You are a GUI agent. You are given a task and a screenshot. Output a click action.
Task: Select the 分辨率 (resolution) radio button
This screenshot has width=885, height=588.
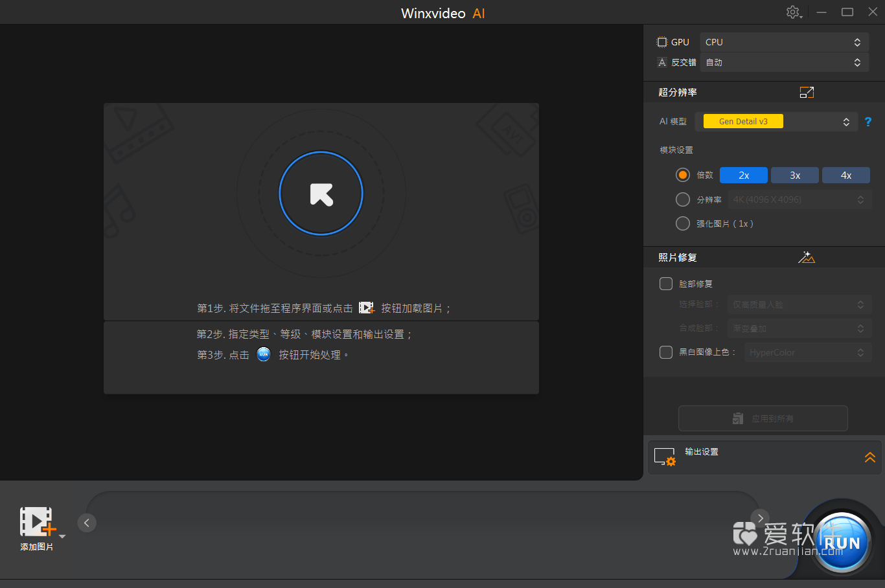(683, 199)
